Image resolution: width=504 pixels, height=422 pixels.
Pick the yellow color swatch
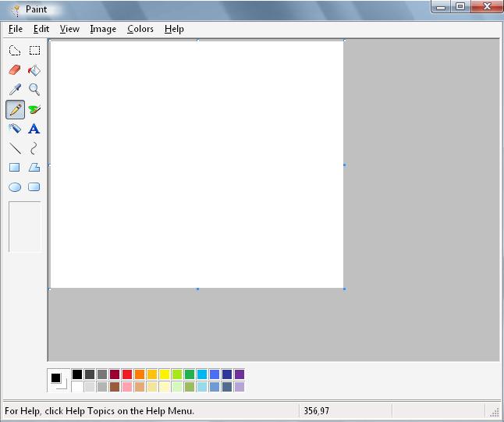point(165,374)
